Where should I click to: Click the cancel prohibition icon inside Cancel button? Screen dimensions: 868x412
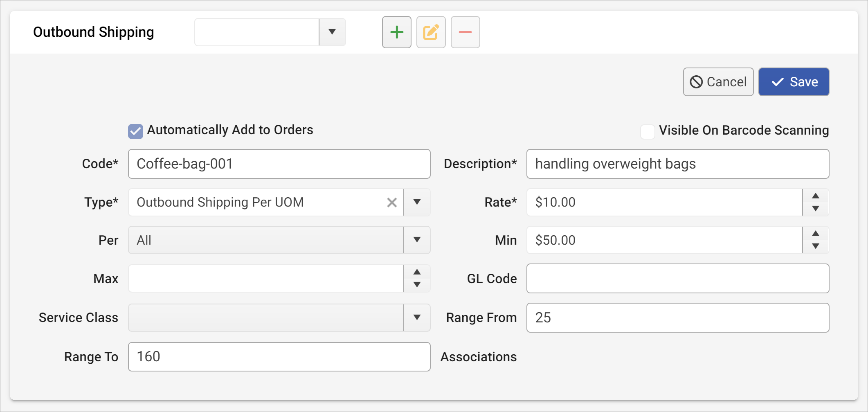(697, 82)
